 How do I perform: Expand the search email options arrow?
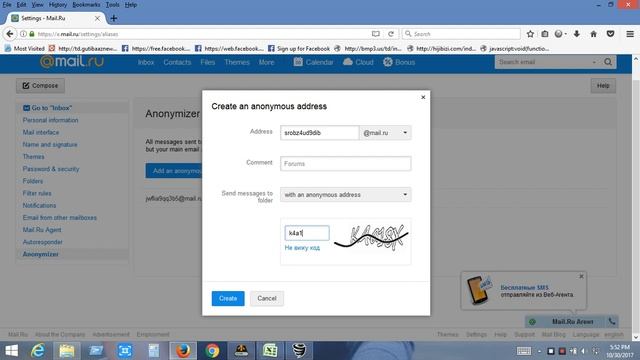click(594, 62)
